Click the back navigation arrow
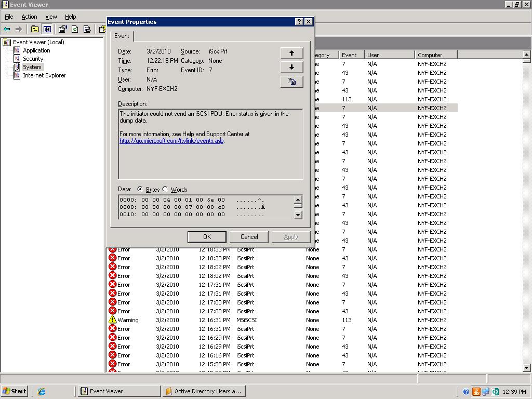The width and height of the screenshot is (532, 399). pos(7,29)
